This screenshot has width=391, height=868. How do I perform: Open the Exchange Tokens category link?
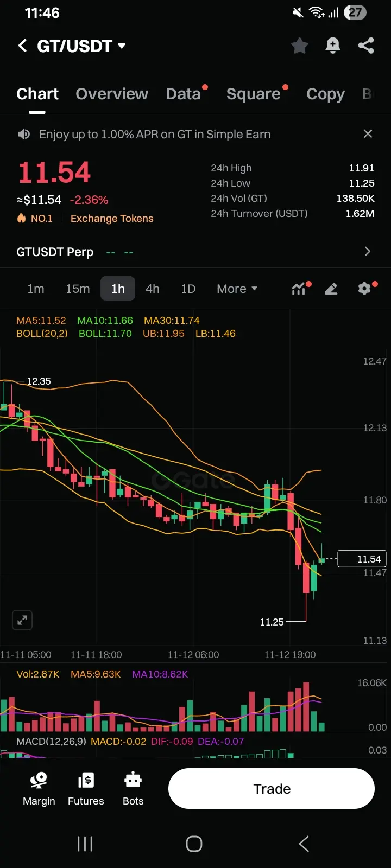(112, 218)
